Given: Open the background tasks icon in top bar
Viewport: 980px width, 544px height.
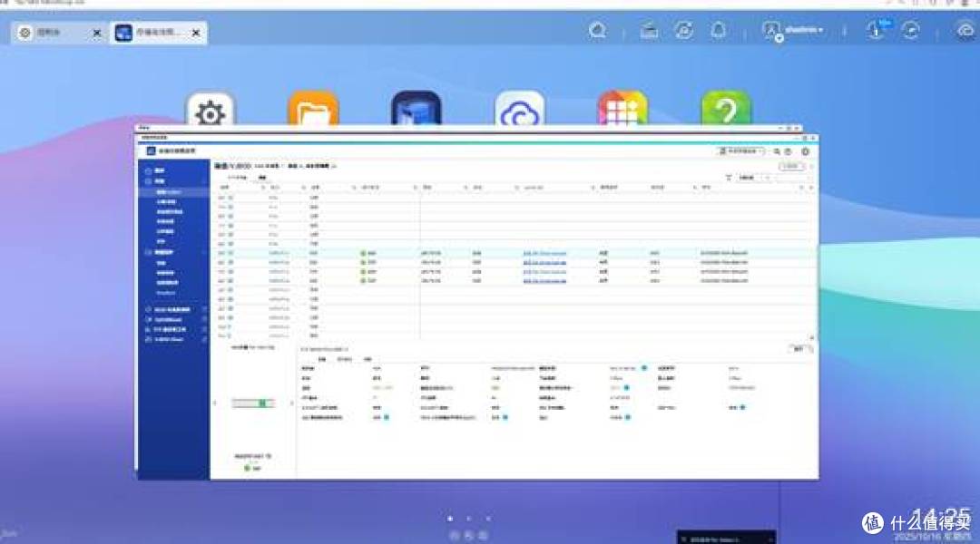Looking at the screenshot, I should pos(650,30).
